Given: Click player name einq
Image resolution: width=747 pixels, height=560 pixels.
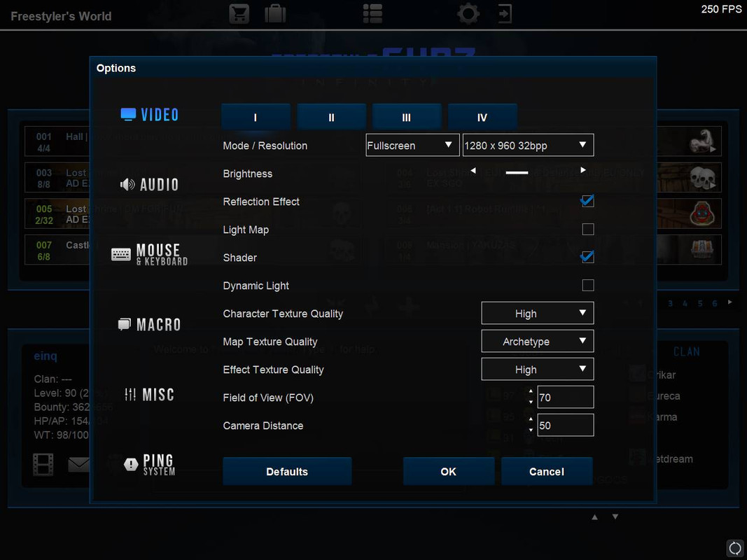Looking at the screenshot, I should click(x=46, y=356).
